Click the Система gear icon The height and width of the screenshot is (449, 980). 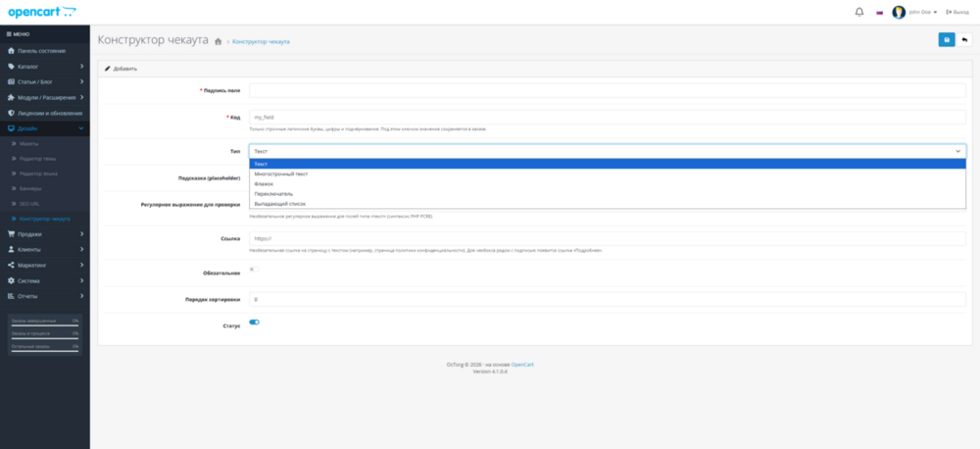click(11, 280)
